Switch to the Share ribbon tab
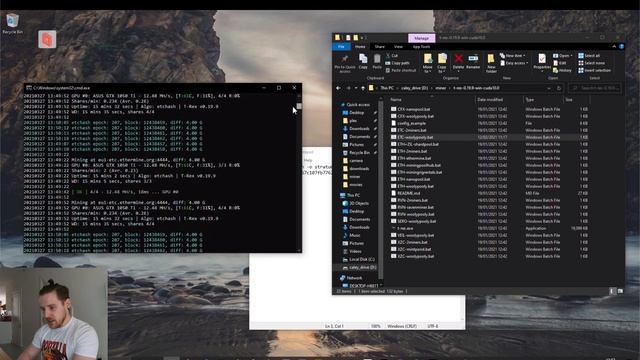Screen dimensions: 640x360 coord(380,47)
